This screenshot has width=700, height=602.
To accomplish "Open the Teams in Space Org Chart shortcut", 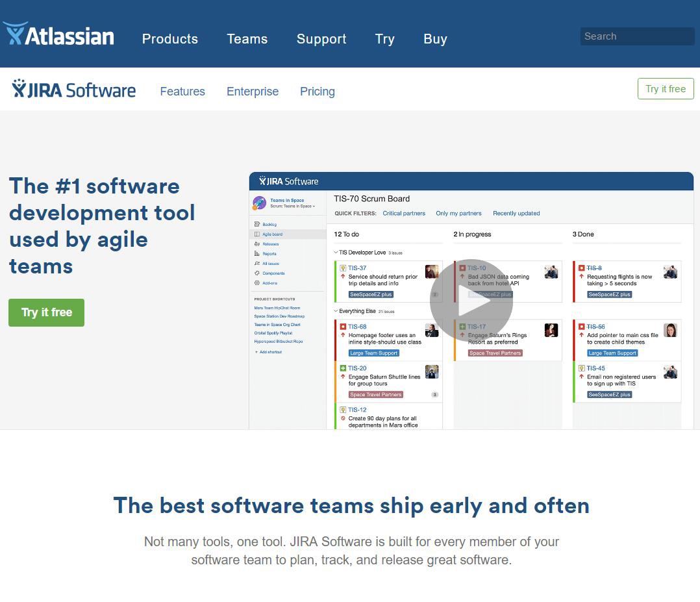I will tap(277, 325).
